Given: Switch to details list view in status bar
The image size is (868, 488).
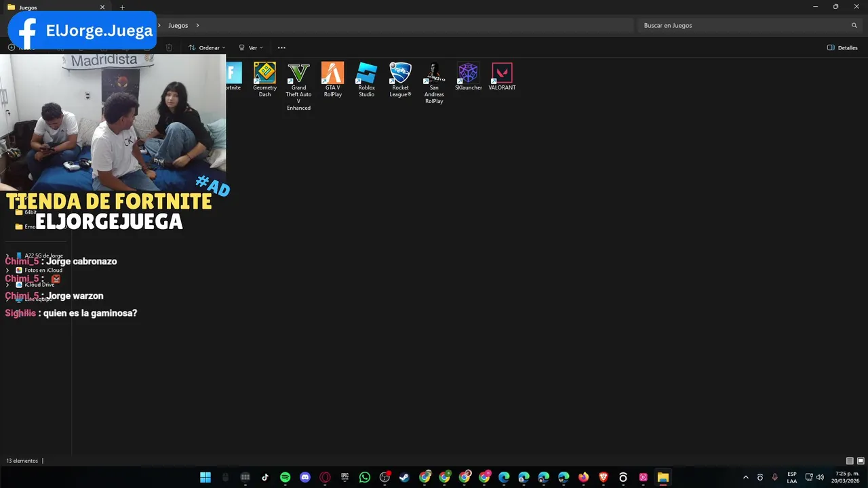Looking at the screenshot, I should (850, 461).
